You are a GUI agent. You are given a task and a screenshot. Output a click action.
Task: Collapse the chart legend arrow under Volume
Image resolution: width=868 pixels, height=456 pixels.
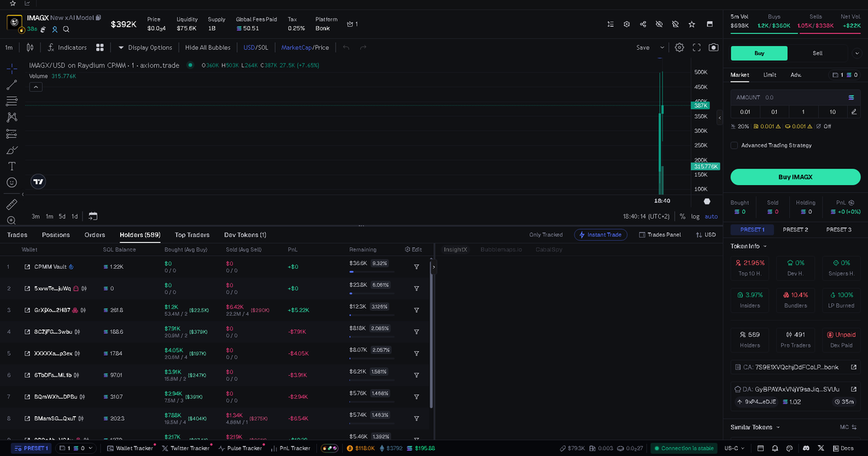pyautogui.click(x=35, y=87)
